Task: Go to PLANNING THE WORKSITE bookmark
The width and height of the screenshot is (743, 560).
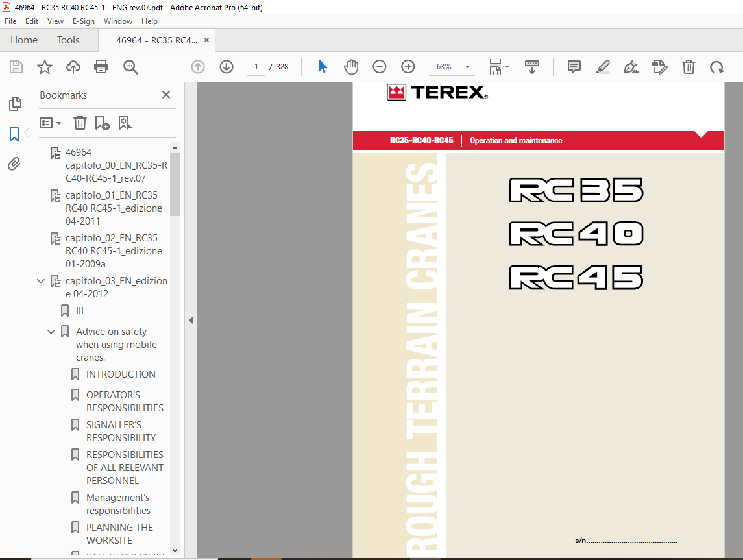Action: [119, 534]
